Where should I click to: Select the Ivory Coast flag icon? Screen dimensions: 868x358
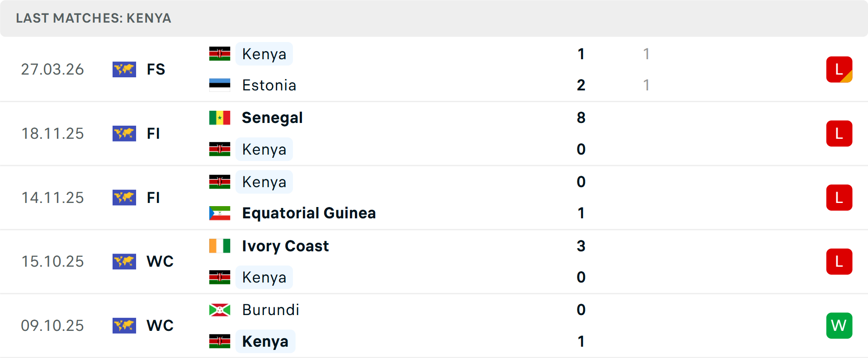[220, 246]
